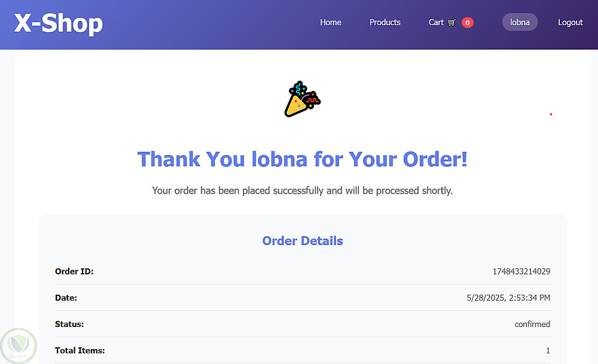The height and width of the screenshot is (364, 598).
Task: Click the order date and time value
Action: [x=508, y=298]
